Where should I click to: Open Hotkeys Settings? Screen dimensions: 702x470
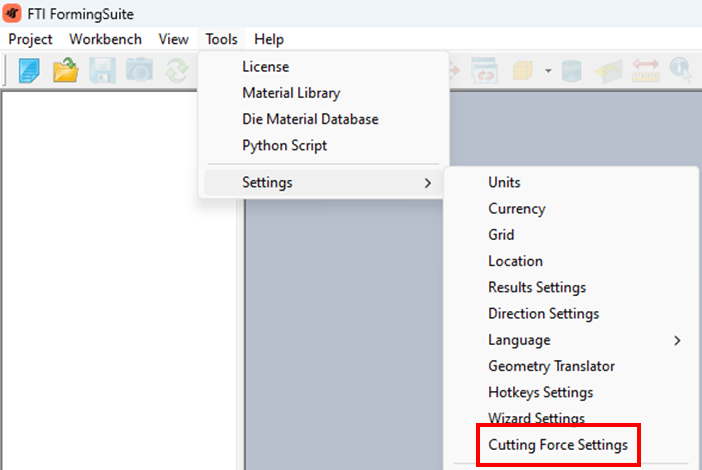(x=540, y=392)
